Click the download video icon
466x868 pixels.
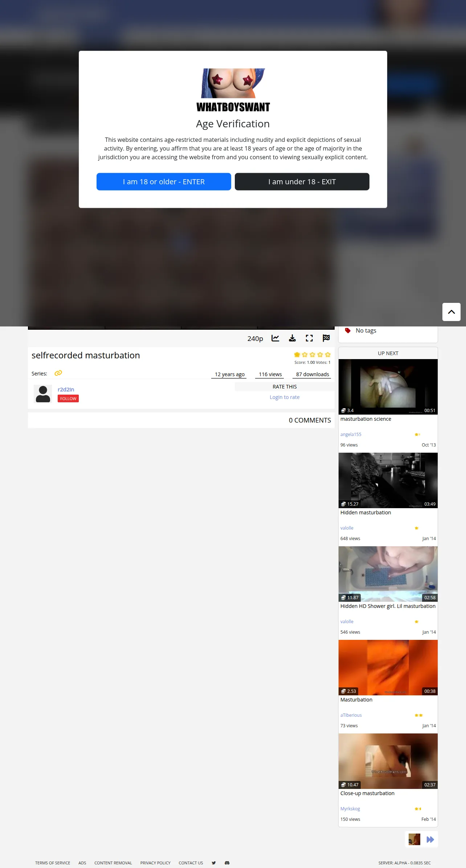pyautogui.click(x=292, y=338)
